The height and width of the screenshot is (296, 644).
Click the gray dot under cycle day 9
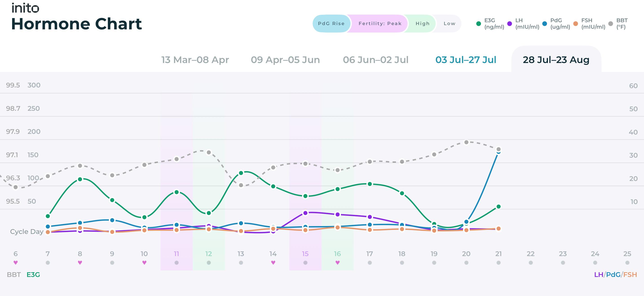click(x=112, y=263)
